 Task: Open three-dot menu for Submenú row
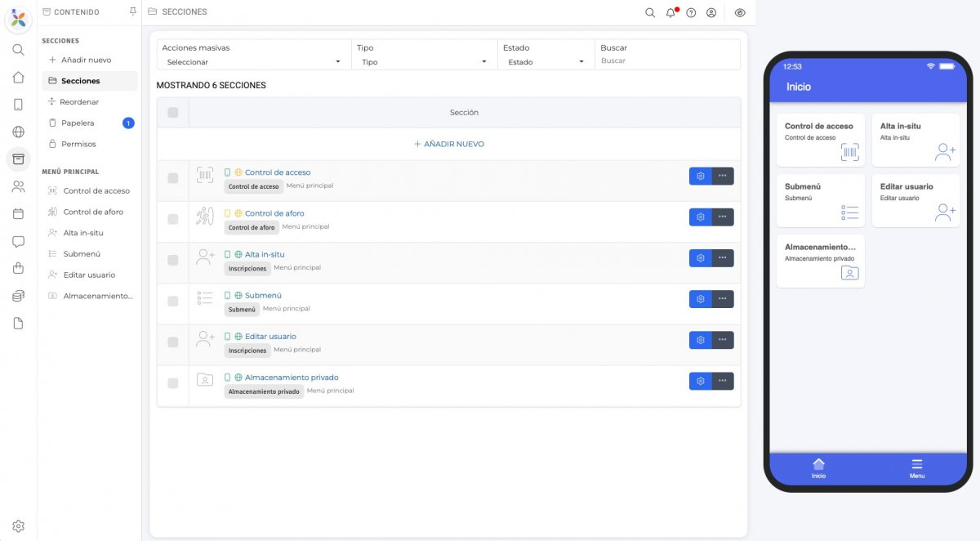723,299
